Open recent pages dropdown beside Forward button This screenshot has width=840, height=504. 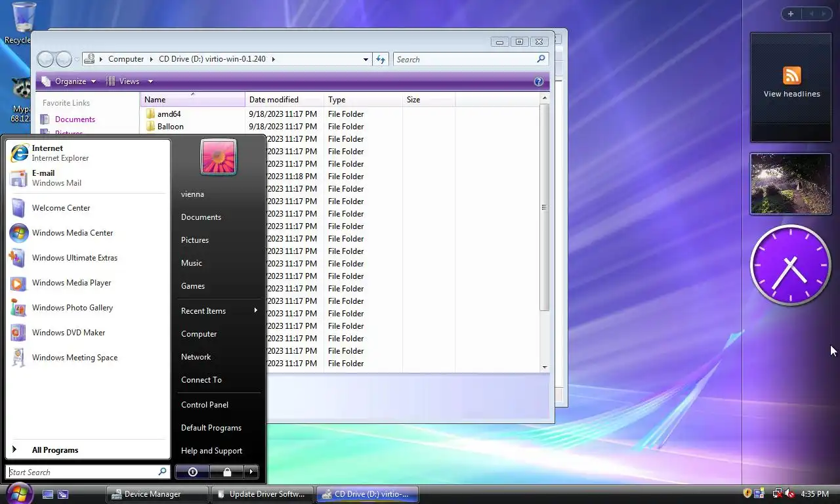point(77,60)
